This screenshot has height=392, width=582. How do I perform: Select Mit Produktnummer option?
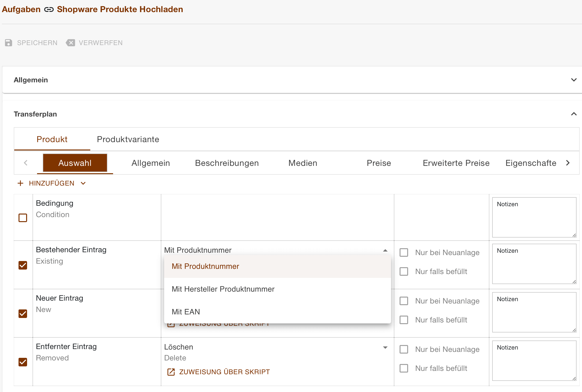277,266
